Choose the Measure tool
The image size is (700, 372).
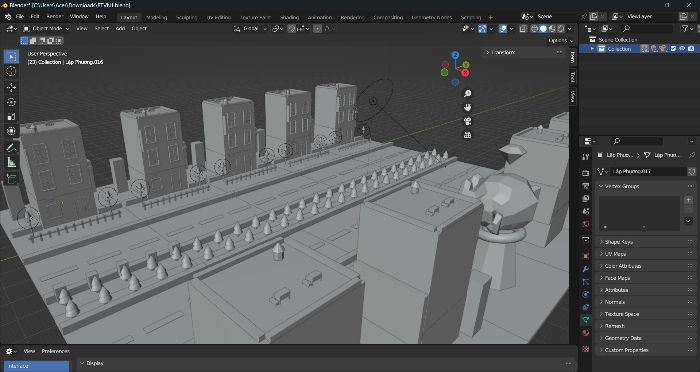click(x=11, y=163)
